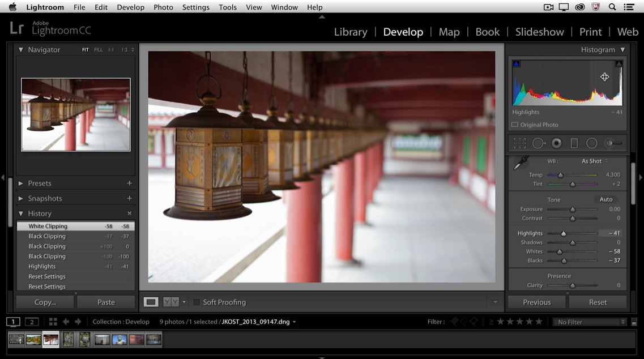
Task: Switch to the Library module
Action: [x=350, y=32]
